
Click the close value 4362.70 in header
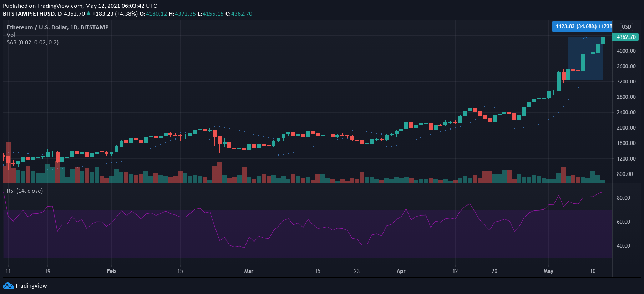(x=242, y=14)
